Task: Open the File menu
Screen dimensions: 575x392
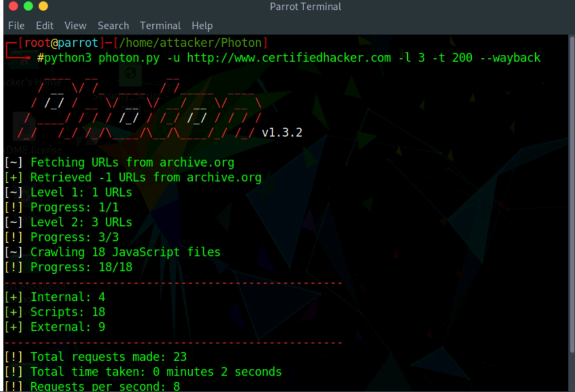Action: coord(16,25)
